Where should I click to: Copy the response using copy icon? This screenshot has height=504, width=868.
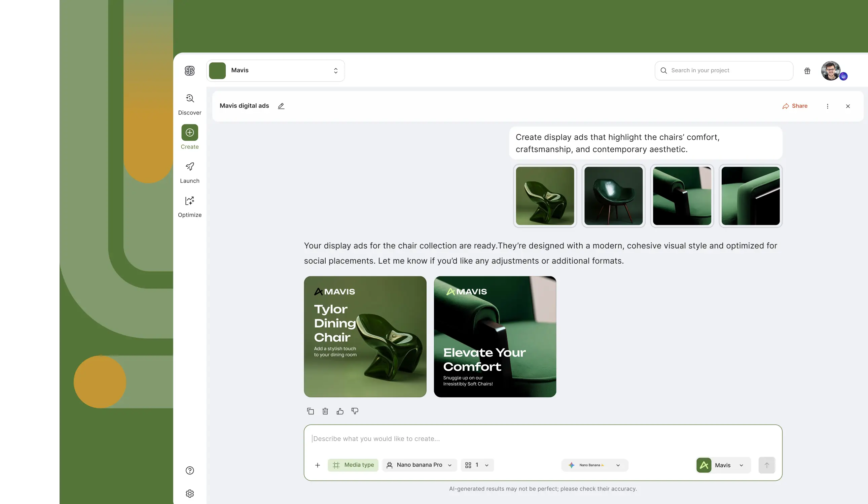(x=310, y=411)
